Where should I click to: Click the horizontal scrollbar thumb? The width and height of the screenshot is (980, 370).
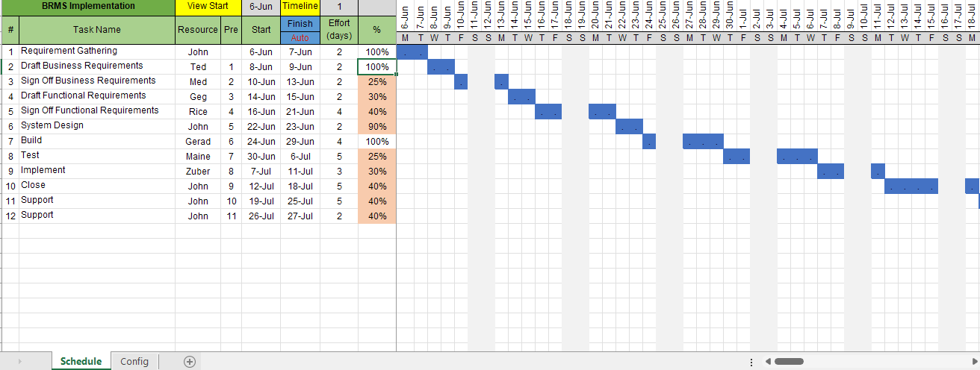click(789, 362)
